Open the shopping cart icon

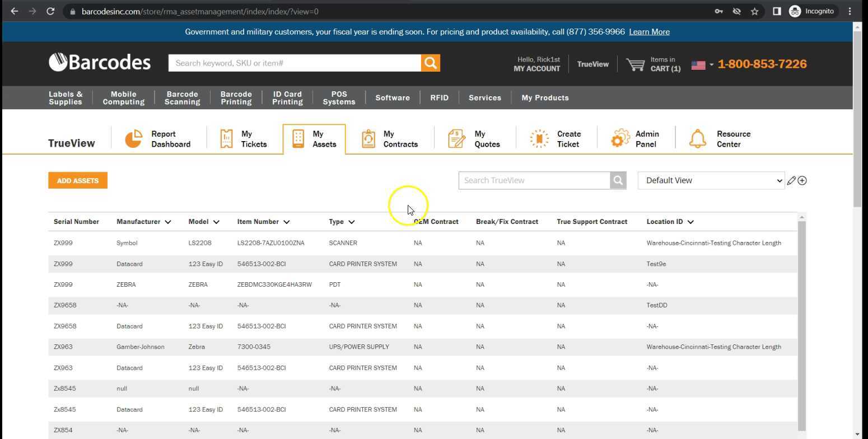635,64
